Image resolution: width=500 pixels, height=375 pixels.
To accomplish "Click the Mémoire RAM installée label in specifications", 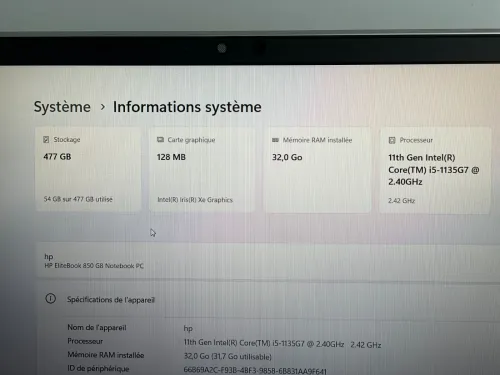I will pyautogui.click(x=106, y=355).
